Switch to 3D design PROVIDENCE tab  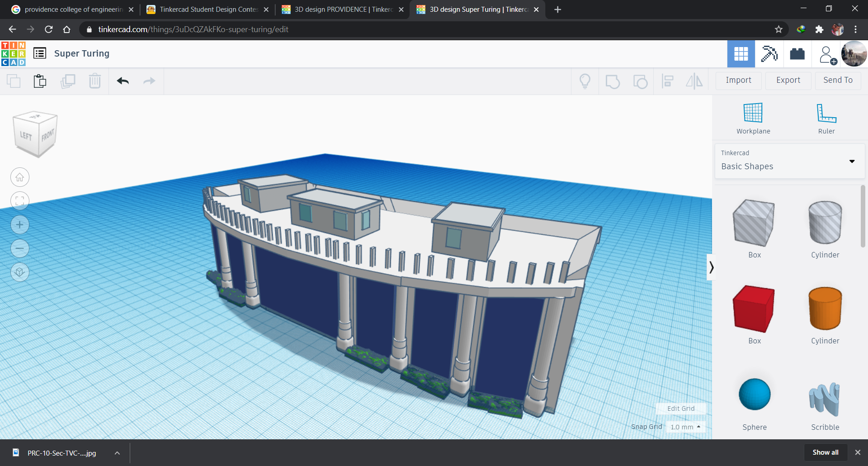(x=343, y=10)
